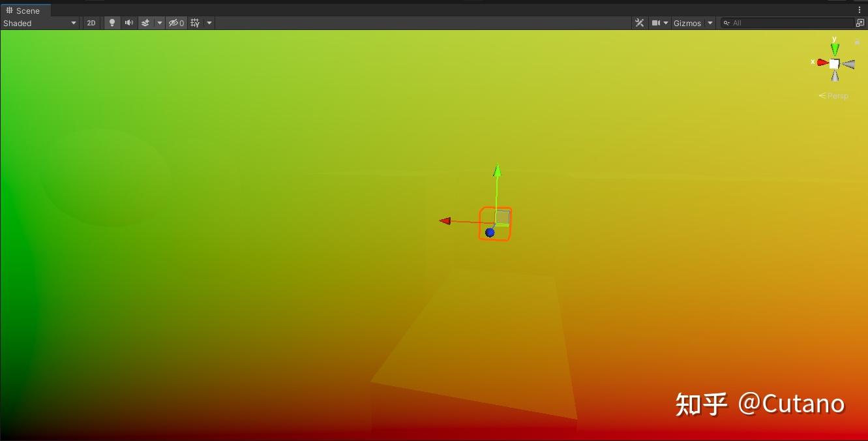Open the scene view tool settings wrench icon

pyautogui.click(x=639, y=22)
